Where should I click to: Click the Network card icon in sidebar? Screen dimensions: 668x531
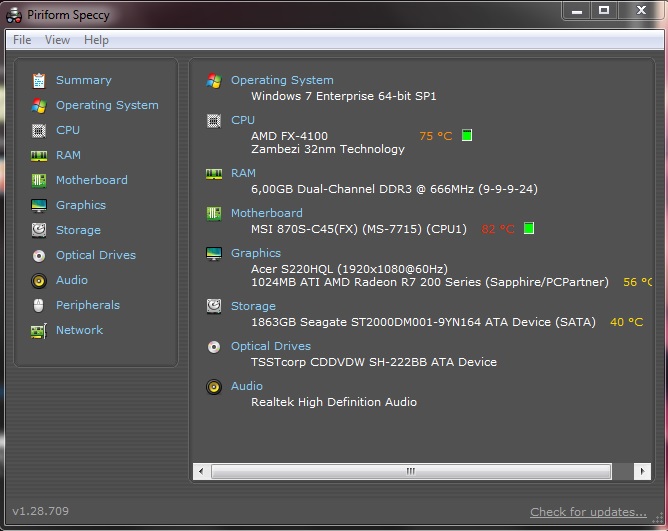coord(39,331)
